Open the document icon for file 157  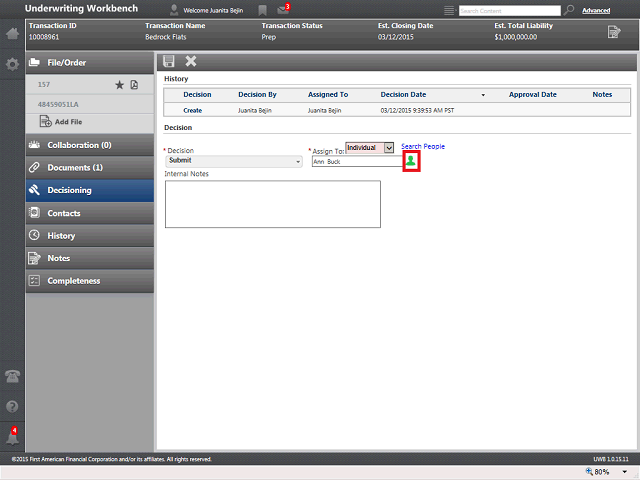click(134, 85)
